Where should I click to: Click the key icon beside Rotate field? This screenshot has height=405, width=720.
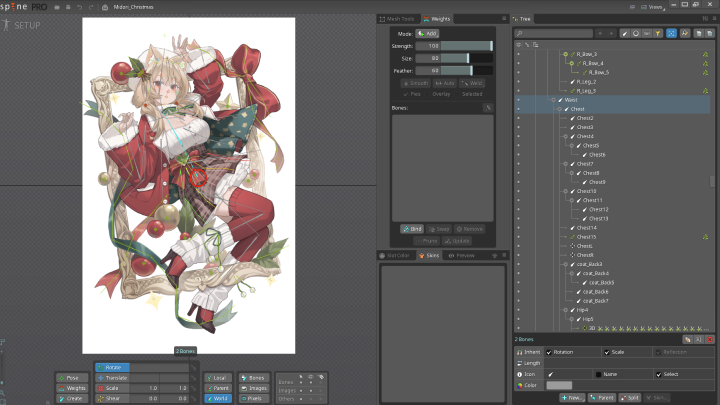(x=194, y=367)
